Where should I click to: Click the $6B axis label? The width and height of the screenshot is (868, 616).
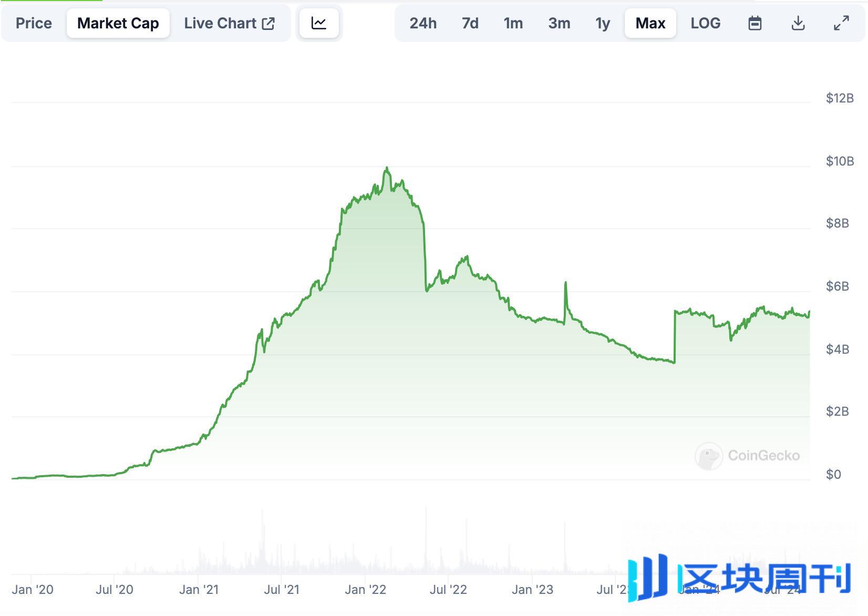click(x=838, y=286)
